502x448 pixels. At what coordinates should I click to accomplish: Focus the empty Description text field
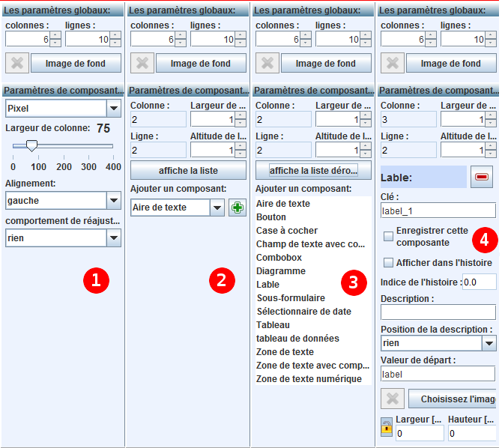click(x=438, y=312)
